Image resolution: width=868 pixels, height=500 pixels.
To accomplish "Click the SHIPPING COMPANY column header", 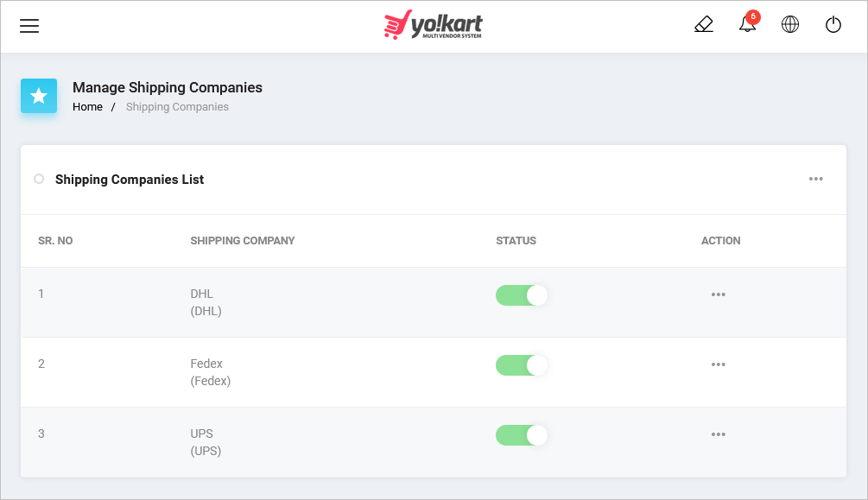I will pos(243,241).
